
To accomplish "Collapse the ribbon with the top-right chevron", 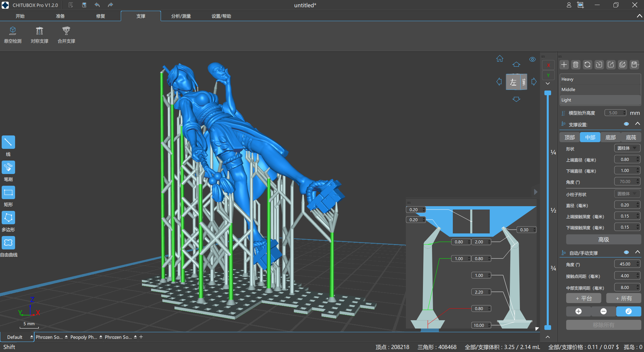I will 639,16.
